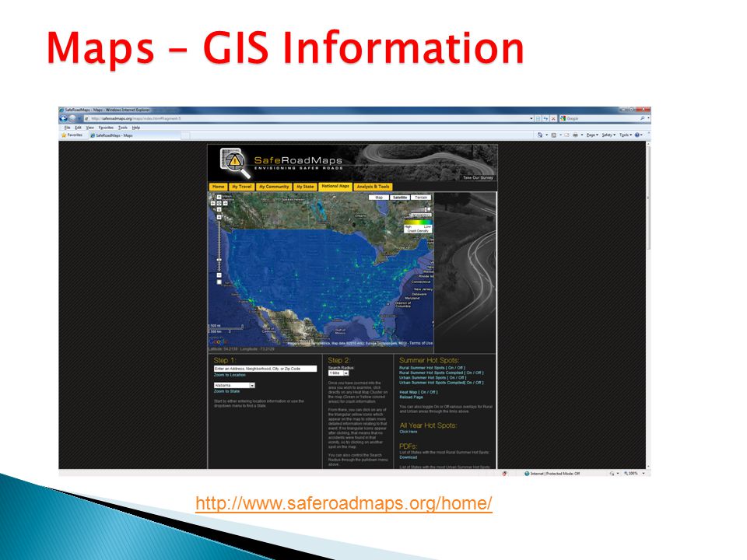Click the Refresh icon beside address bar
747x560 pixels.
pyautogui.click(x=545, y=118)
